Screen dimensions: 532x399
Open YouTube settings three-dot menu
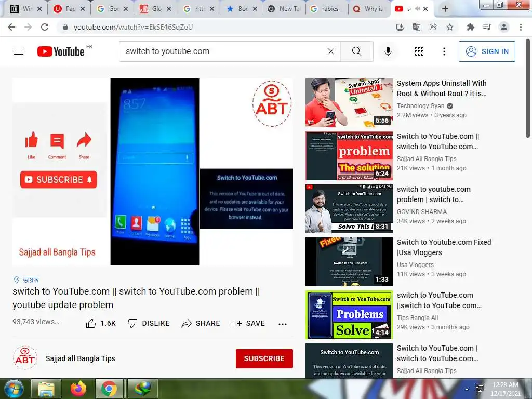[x=444, y=51]
